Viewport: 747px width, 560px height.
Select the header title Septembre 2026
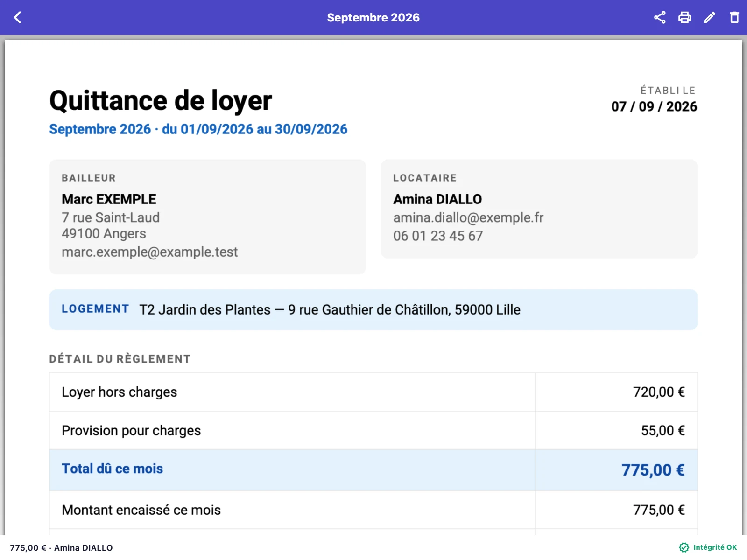point(373,18)
